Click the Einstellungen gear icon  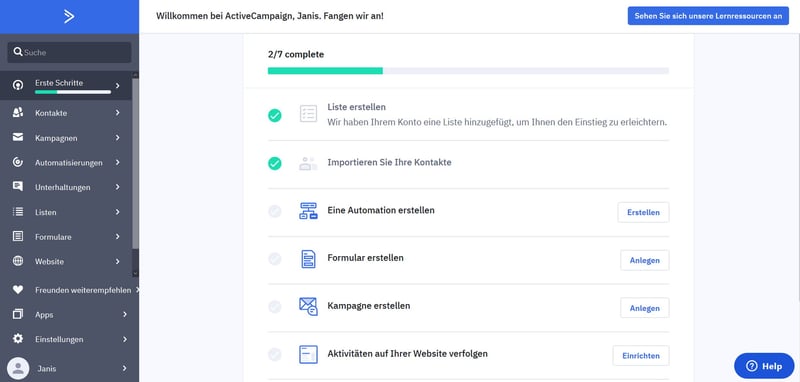click(x=18, y=339)
